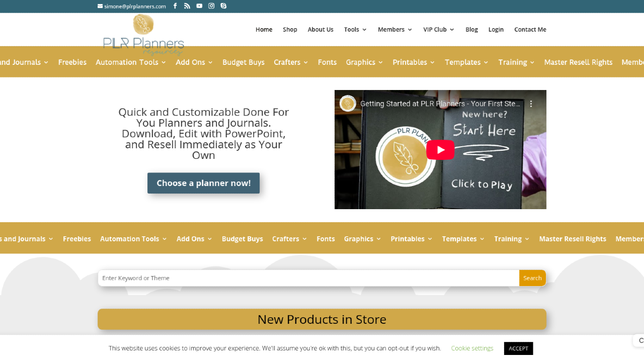Expand Automation Tools in lower gold bar
Viewport: 644px width, 362px height.
(x=133, y=239)
